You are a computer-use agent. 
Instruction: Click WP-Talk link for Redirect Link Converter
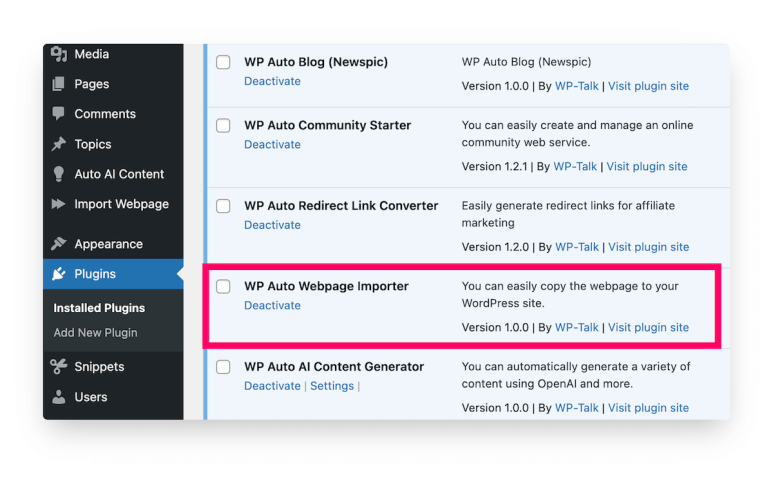coord(577,247)
